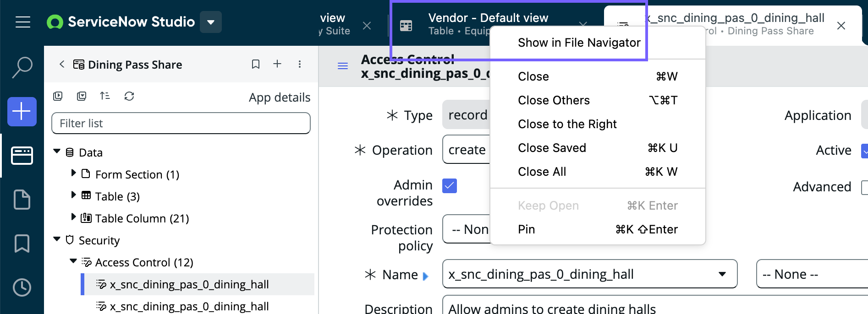Viewport: 868px width, 314px height.
Task: Open the search magnifier in sidebar
Action: pos(22,68)
